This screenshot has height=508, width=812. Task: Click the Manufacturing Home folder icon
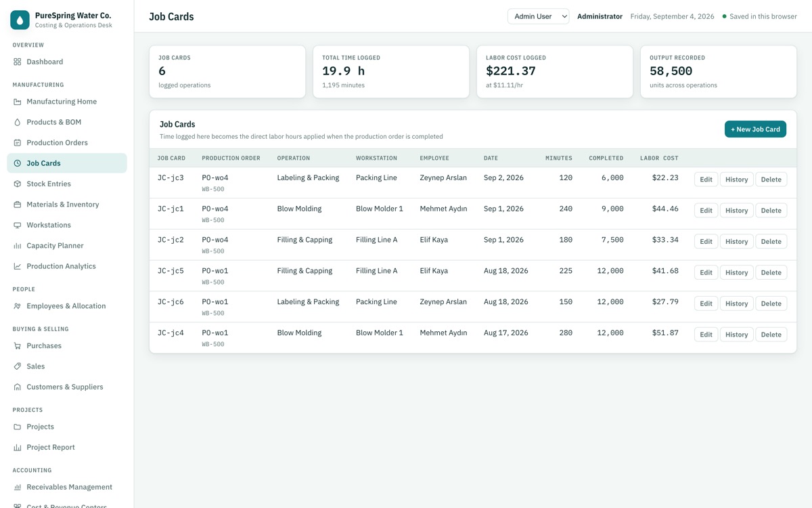tap(18, 102)
